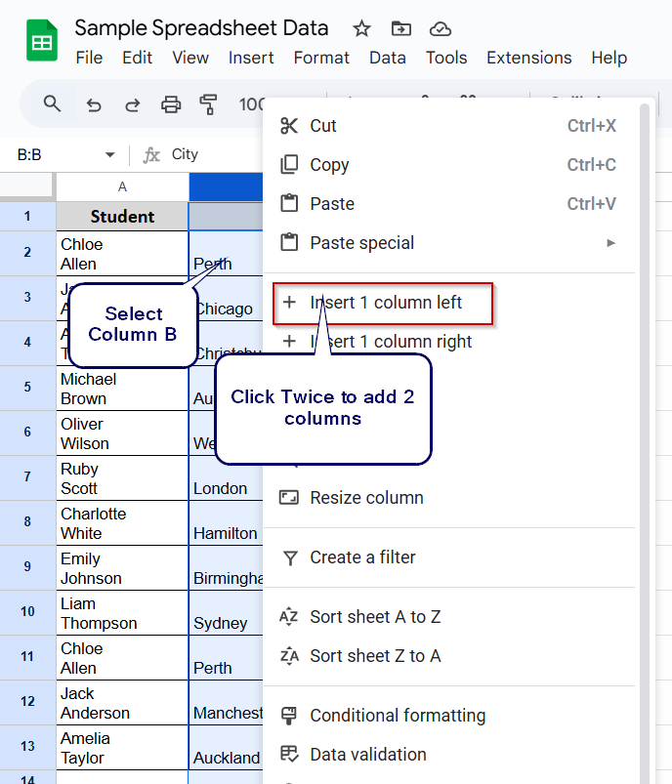
Task: Click the Resize column icon
Action: (x=289, y=498)
